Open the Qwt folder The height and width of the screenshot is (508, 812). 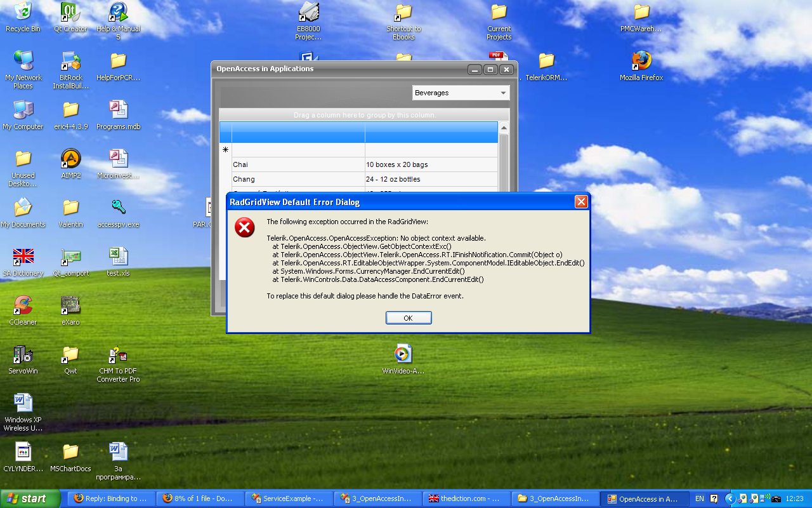[70, 359]
